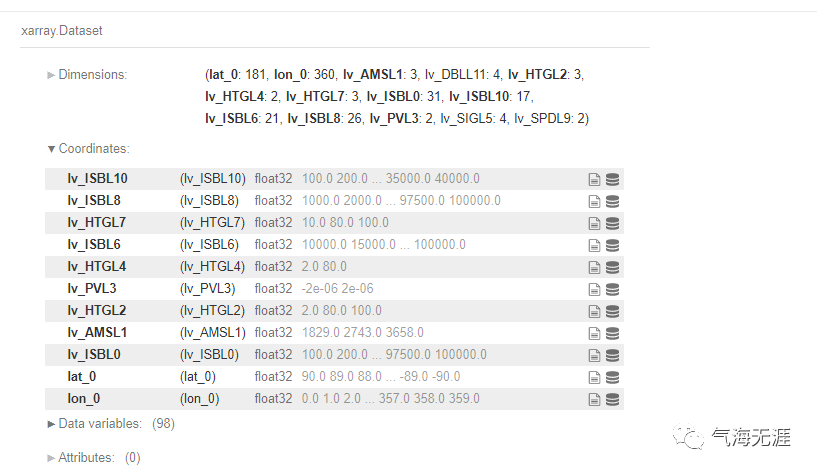This screenshot has width=817, height=473.
Task: Click data repr icon for lv_AMSL1
Action: tap(612, 333)
